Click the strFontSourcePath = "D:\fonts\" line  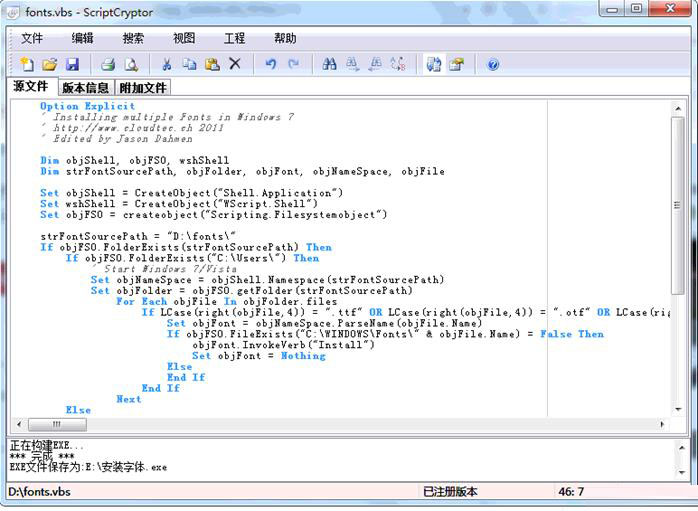138,236
